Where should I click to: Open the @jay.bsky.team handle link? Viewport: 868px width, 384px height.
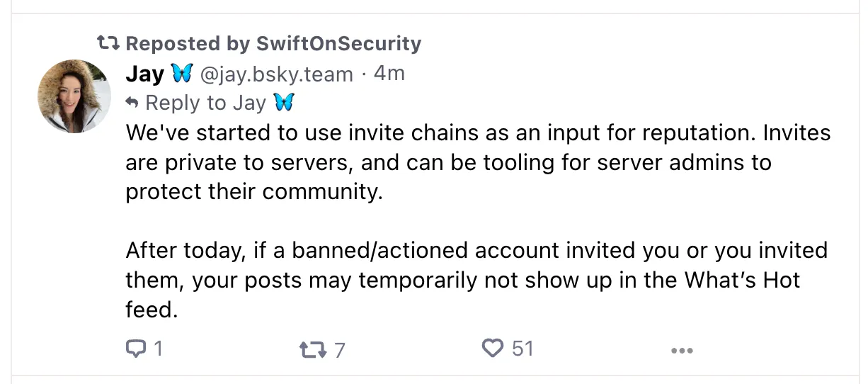click(x=277, y=74)
